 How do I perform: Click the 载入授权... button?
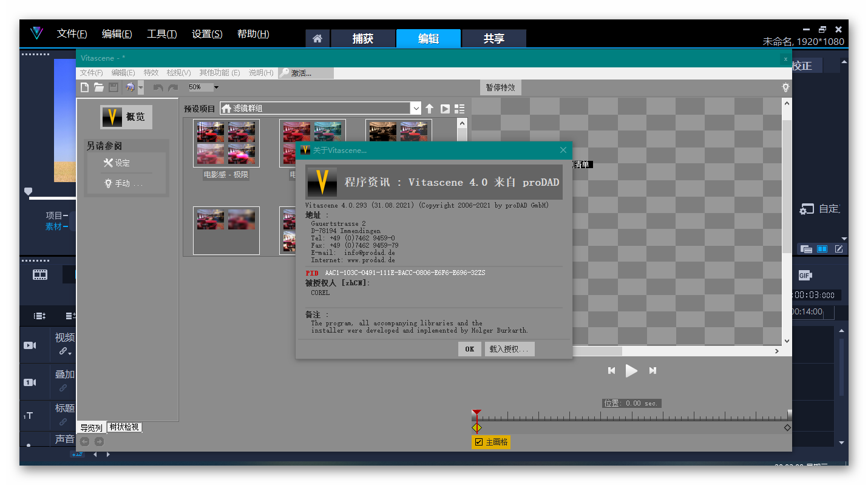(509, 349)
